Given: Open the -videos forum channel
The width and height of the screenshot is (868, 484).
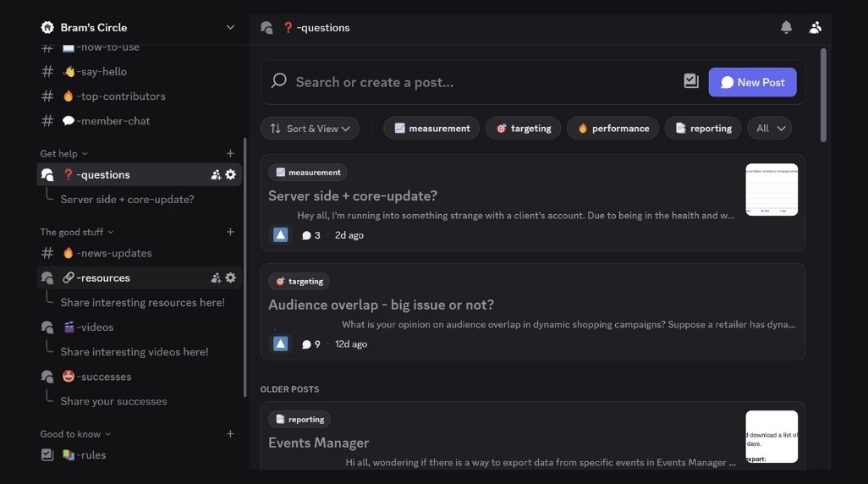Looking at the screenshot, I should 139,327.
